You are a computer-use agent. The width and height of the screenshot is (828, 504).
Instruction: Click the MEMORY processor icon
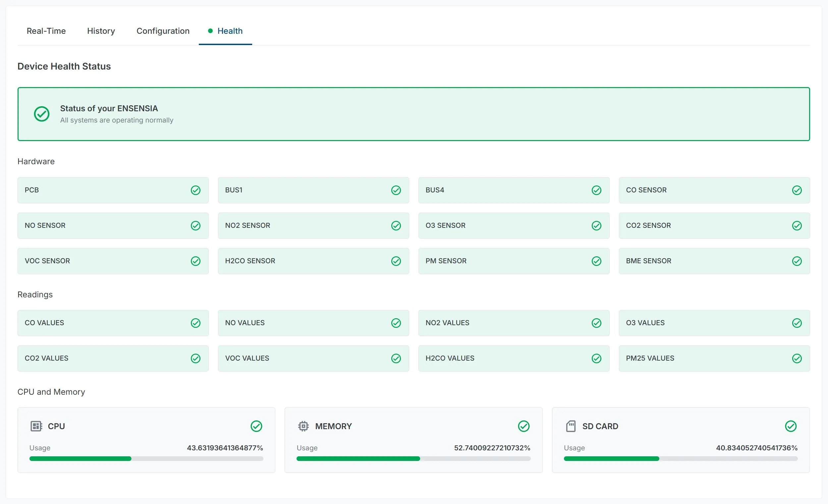pyautogui.click(x=303, y=426)
